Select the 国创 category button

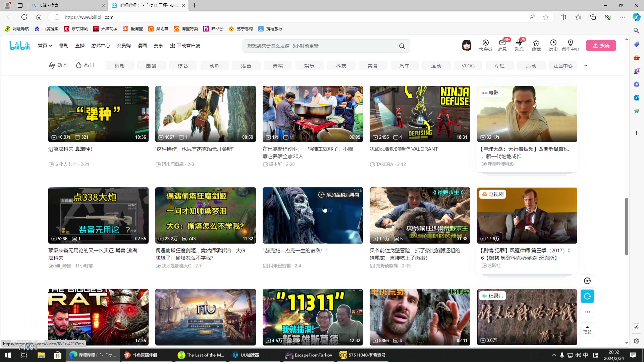151,66
